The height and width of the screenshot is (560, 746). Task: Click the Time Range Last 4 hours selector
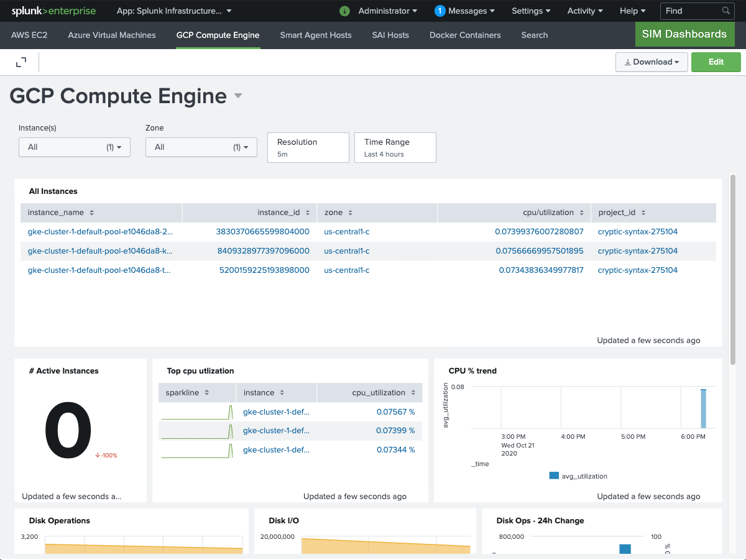395,147
